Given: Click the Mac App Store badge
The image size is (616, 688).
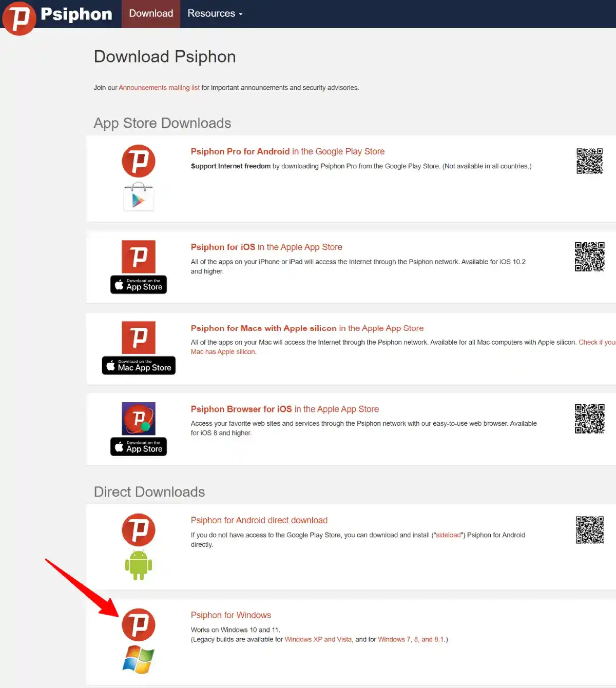Looking at the screenshot, I should coord(139,365).
